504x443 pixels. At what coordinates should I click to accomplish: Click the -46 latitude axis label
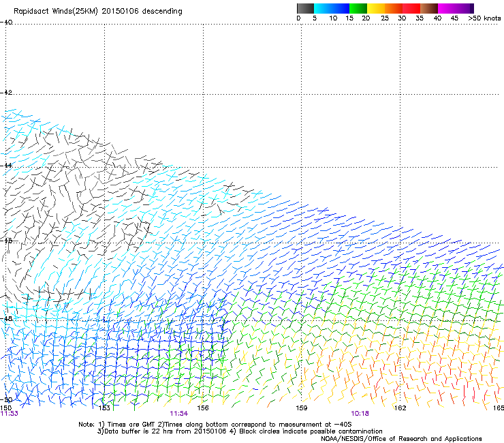6,241
